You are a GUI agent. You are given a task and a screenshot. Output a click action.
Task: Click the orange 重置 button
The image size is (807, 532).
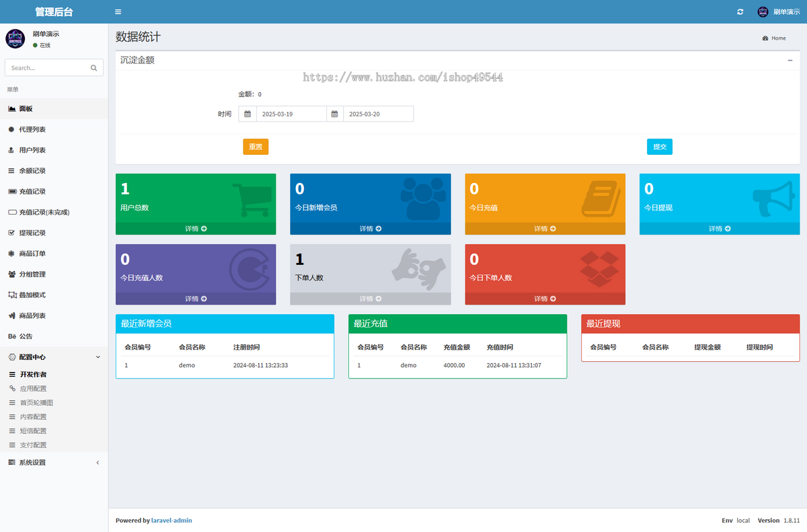pyautogui.click(x=256, y=147)
